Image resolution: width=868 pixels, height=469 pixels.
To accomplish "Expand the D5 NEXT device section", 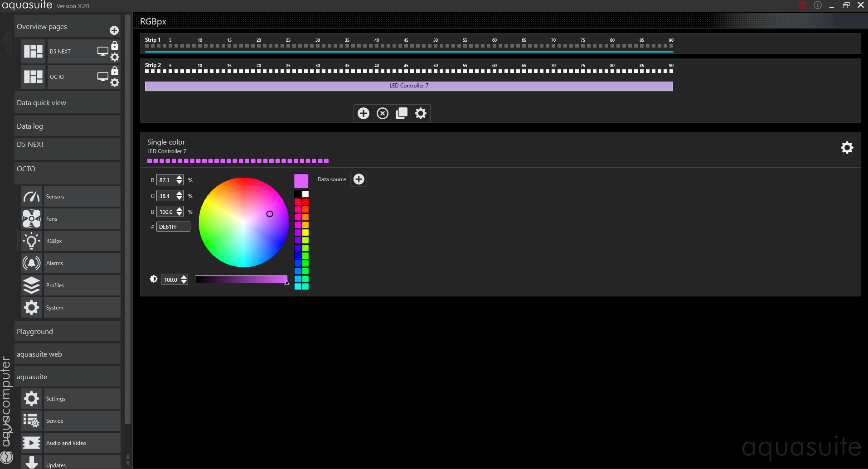I will [x=67, y=145].
